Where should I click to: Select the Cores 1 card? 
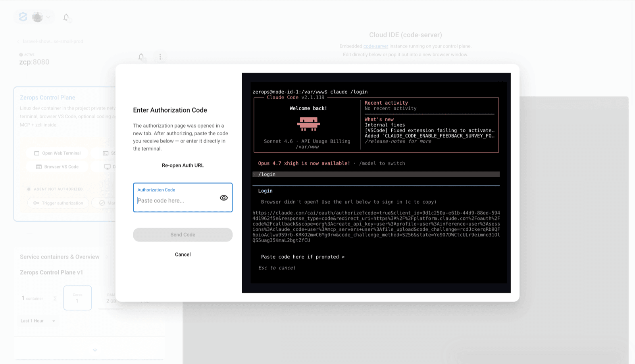(x=77, y=298)
